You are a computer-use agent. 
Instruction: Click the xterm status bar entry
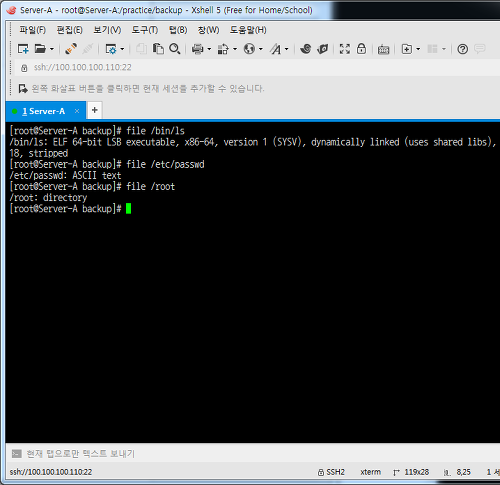point(370,472)
